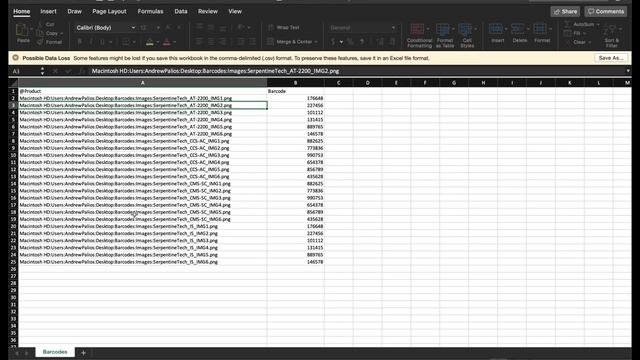Viewport: 640px width, 360px height.
Task: Apply the red font color
Action: tap(167, 42)
